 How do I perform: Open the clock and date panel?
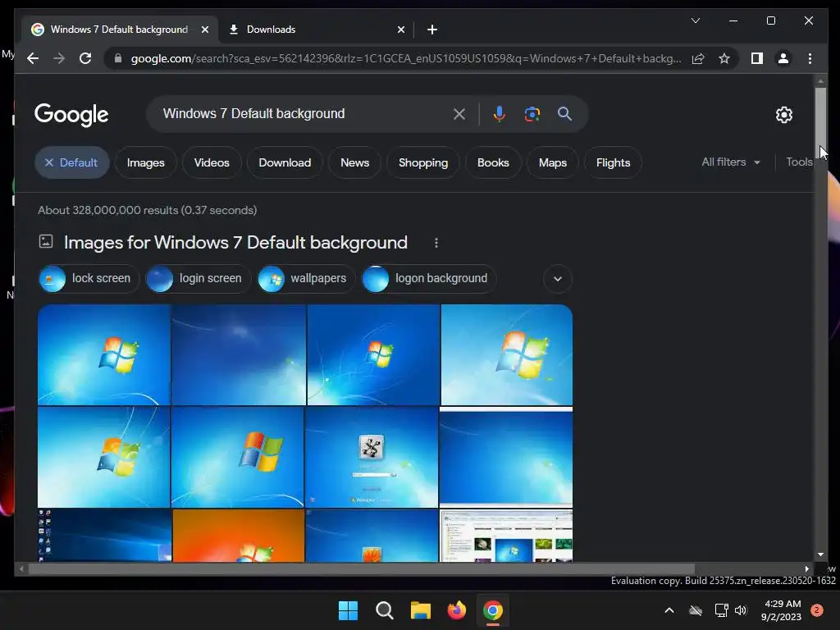tap(782, 610)
